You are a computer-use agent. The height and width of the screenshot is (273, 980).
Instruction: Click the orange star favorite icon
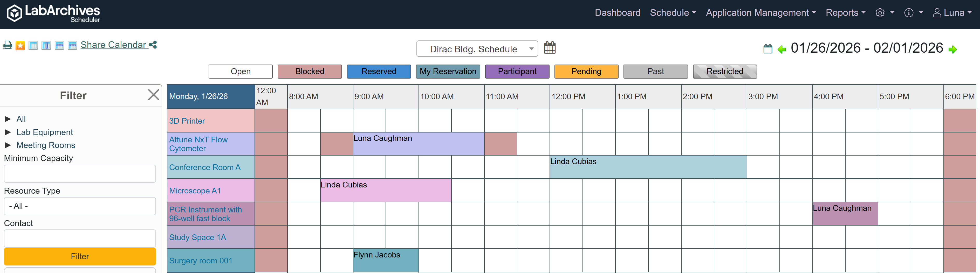tap(20, 46)
